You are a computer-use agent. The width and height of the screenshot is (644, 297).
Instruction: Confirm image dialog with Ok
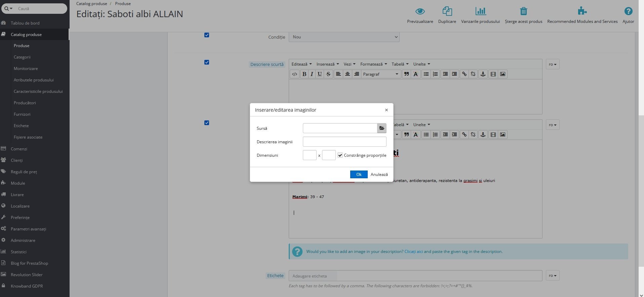tap(359, 174)
